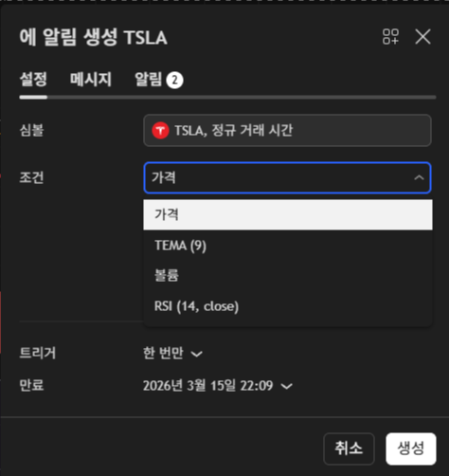Click the red Tesla logo icon
The height and width of the screenshot is (476, 449).
pyautogui.click(x=160, y=131)
